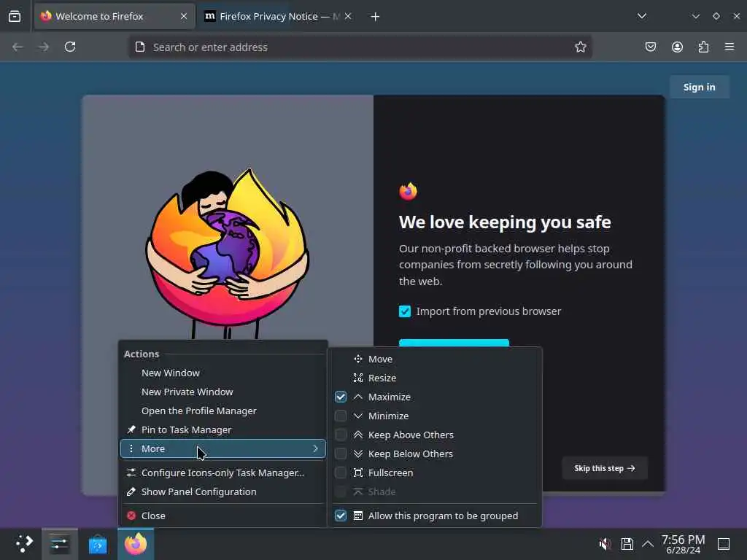Expand hidden system tray icons arrow
The image size is (747, 560).
648,544
